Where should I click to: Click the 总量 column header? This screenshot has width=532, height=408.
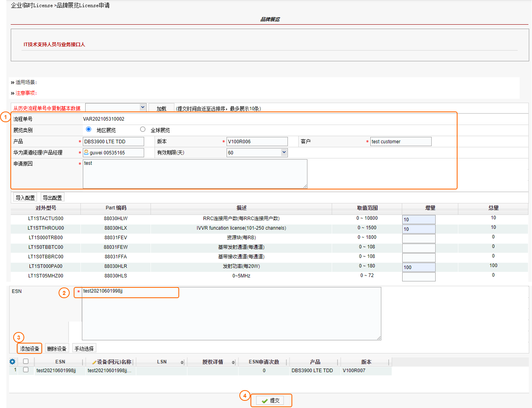[x=493, y=208]
